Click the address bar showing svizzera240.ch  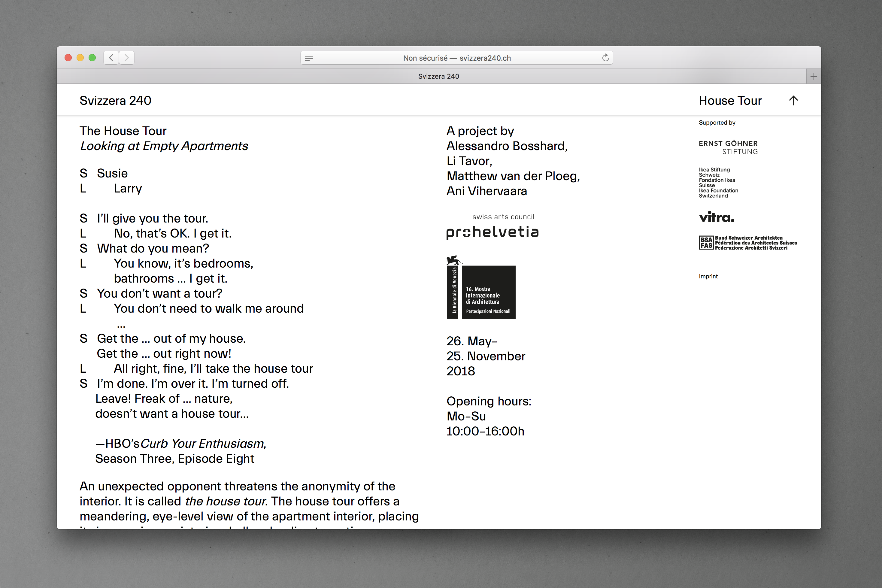[456, 58]
